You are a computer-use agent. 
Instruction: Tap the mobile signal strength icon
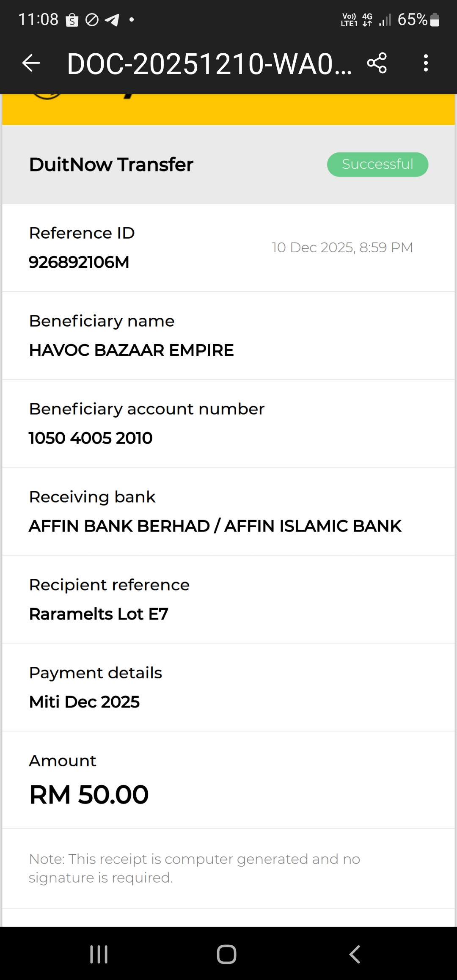point(385,20)
